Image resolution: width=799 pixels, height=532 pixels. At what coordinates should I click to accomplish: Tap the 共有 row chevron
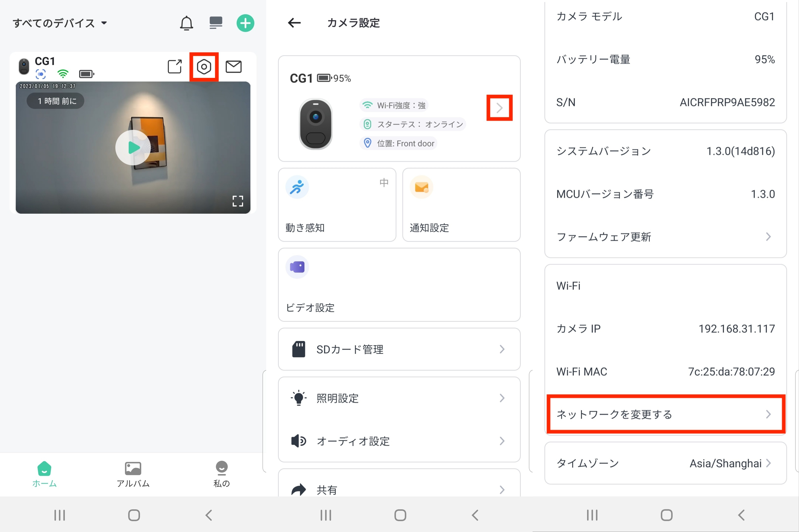click(502, 490)
